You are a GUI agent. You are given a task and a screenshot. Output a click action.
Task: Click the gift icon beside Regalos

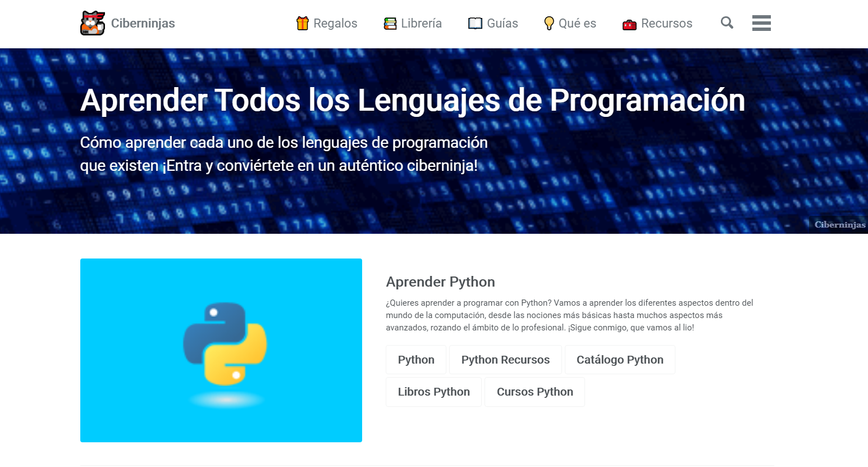[x=303, y=23]
